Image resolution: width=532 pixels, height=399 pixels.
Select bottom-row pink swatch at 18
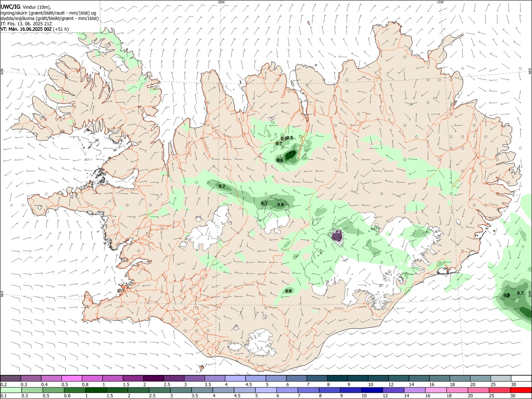point(457,390)
